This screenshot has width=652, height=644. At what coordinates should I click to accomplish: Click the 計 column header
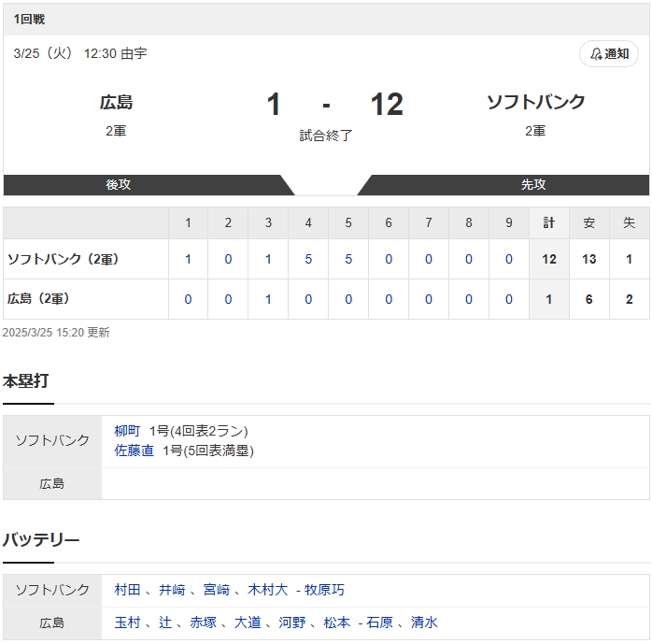coord(549,223)
